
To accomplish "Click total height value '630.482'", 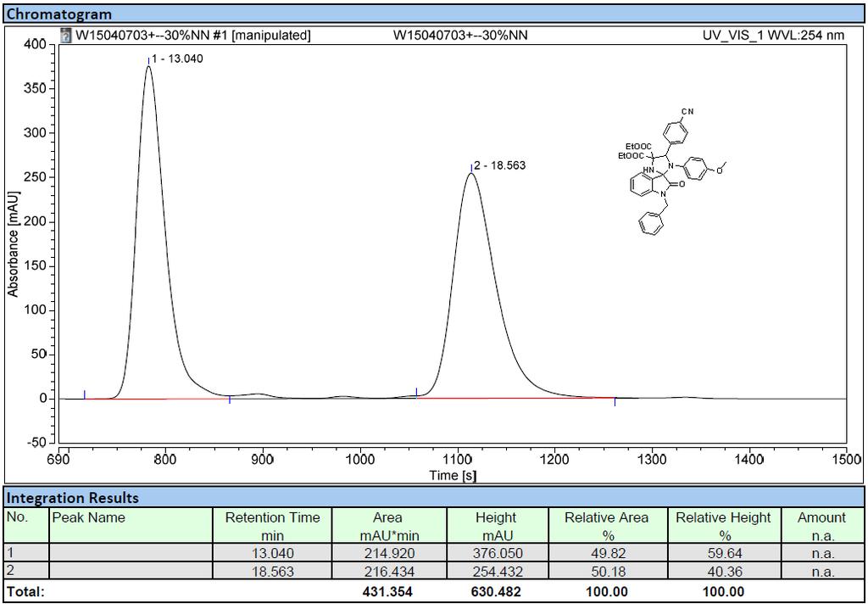I will (496, 591).
